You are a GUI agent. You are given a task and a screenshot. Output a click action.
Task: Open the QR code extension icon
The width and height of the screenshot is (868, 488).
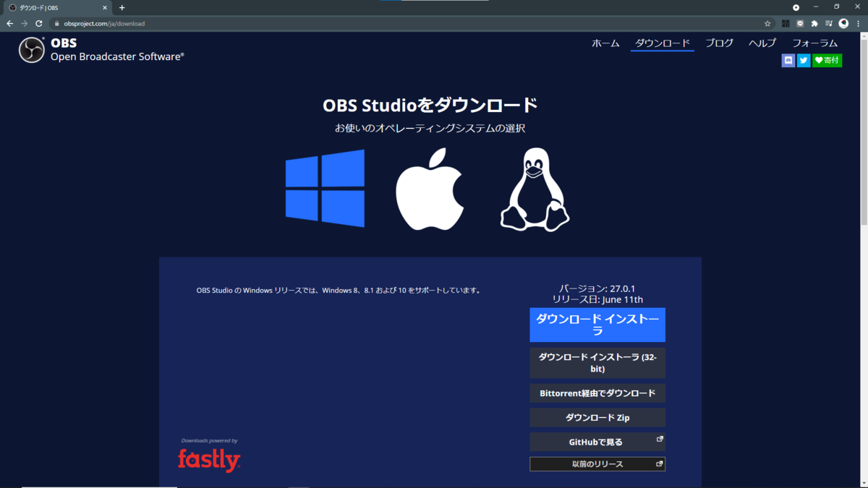click(786, 24)
